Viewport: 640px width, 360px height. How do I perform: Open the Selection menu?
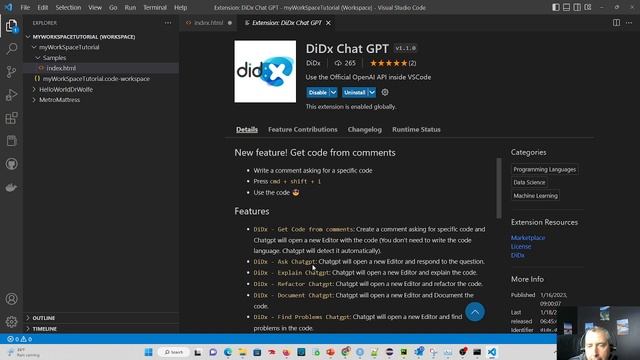point(68,7)
